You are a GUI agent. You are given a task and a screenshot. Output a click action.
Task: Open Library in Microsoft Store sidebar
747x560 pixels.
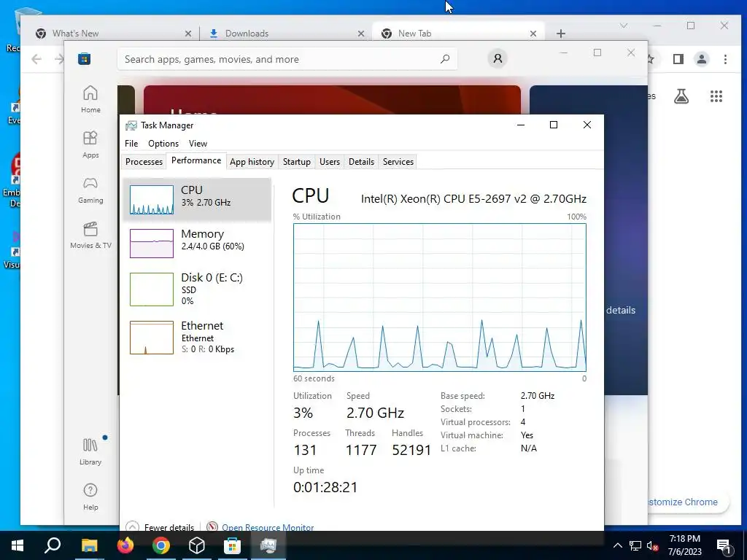pyautogui.click(x=90, y=451)
